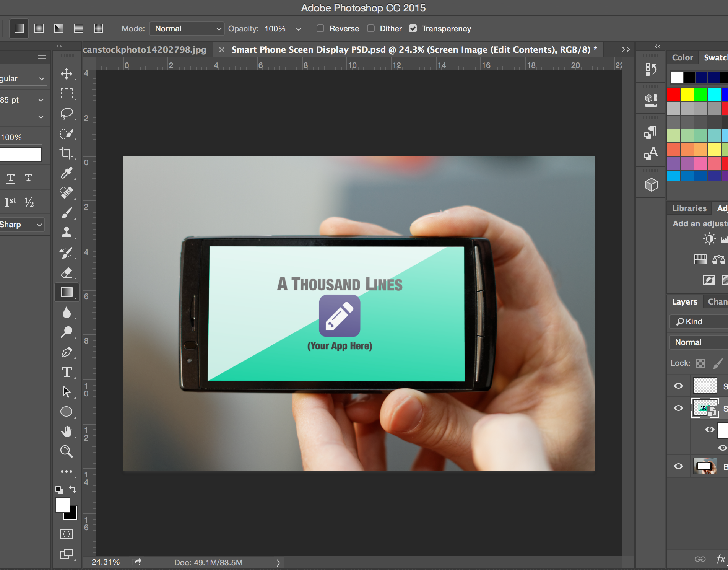The image size is (728, 570).
Task: Select the Move tool
Action: click(67, 74)
